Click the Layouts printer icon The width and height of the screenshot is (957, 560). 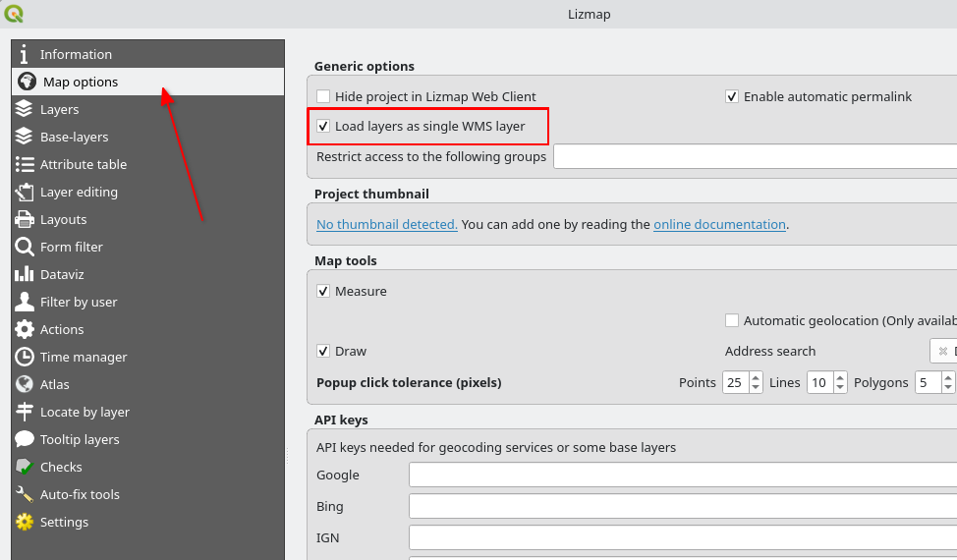click(x=25, y=219)
